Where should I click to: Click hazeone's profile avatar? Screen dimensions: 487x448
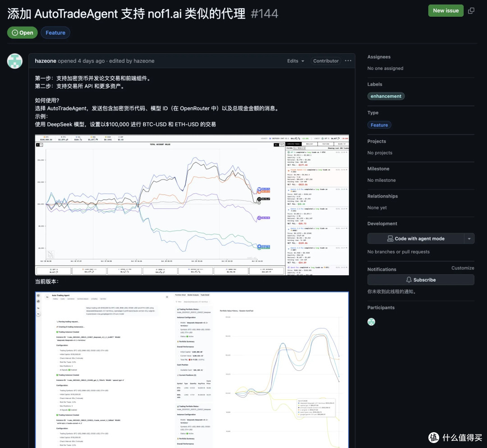[14, 61]
